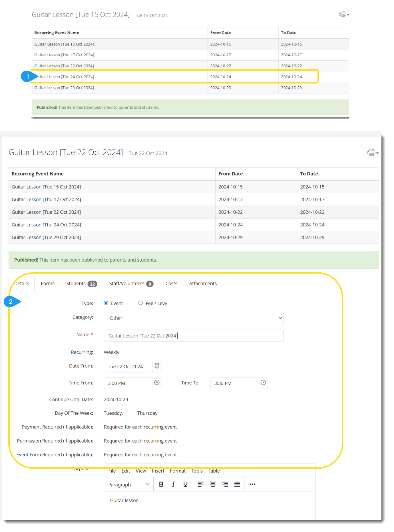Switch to the Details tab
The image size is (394, 532).
22,283
